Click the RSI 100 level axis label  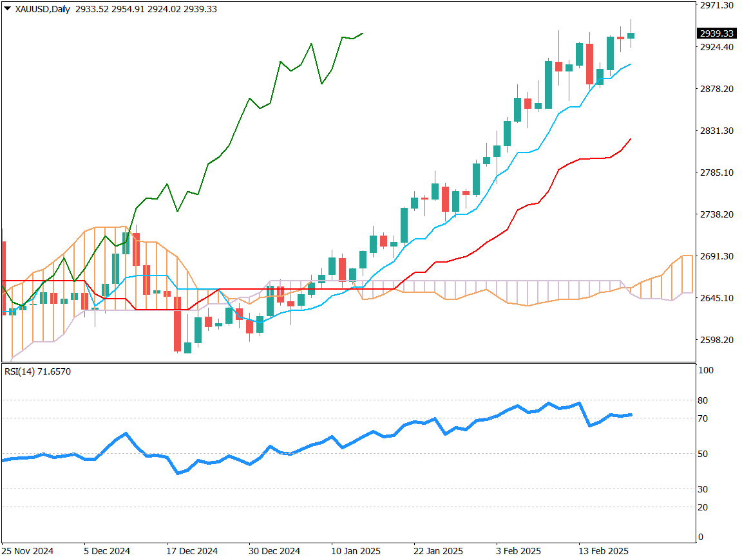(x=706, y=371)
